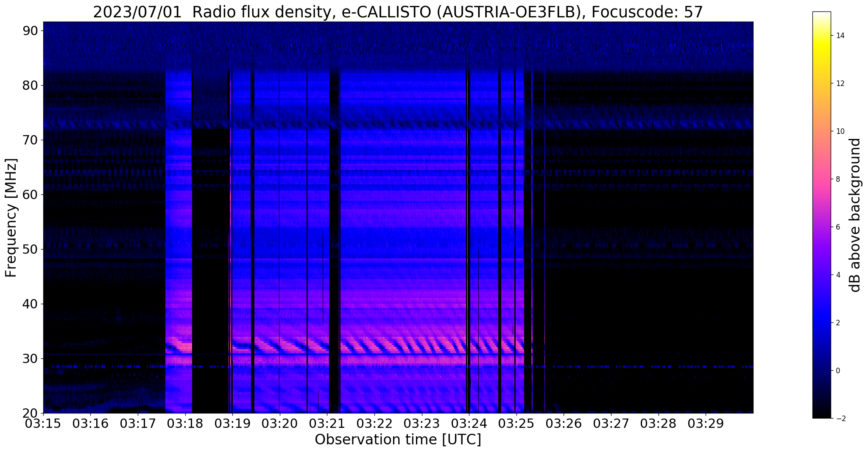
Task: Click the 03:27 time tick label
Action: pyautogui.click(x=611, y=423)
